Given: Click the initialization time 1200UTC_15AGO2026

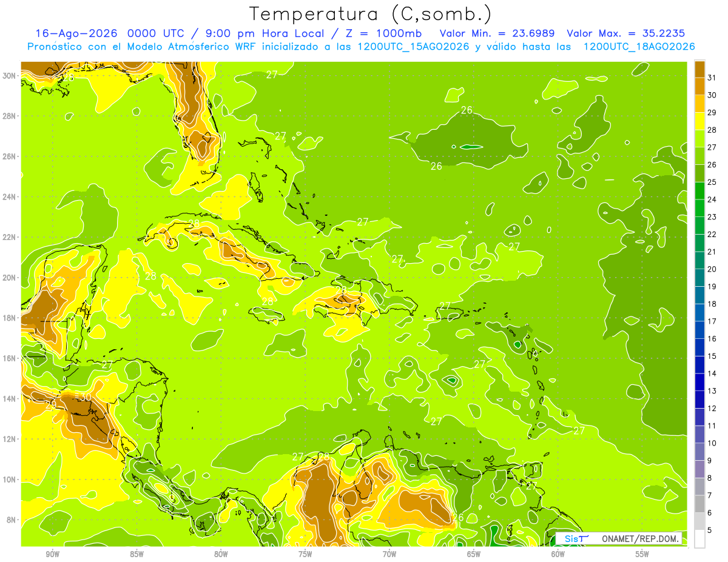Looking at the screenshot, I should [x=414, y=47].
